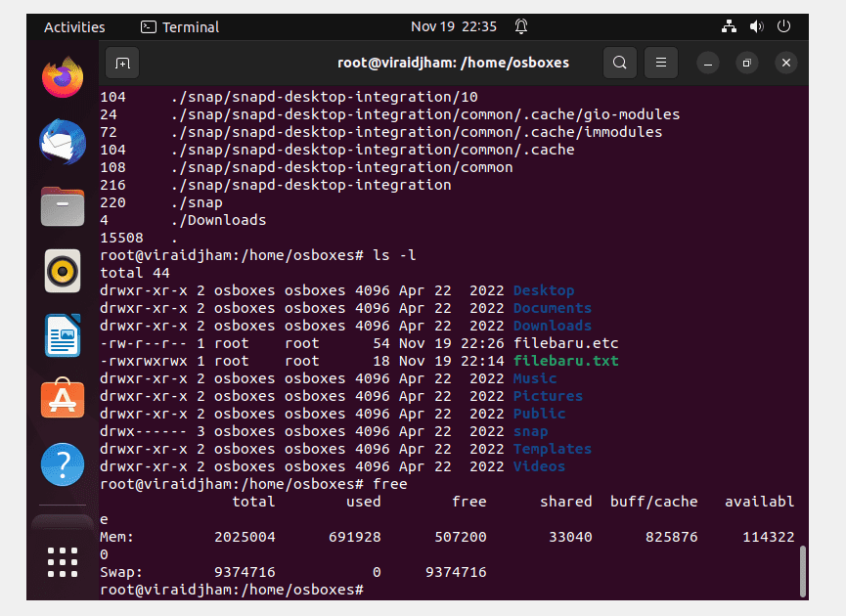Open the terminal hamburger menu
Image resolution: width=846 pixels, height=616 pixels.
[661, 64]
